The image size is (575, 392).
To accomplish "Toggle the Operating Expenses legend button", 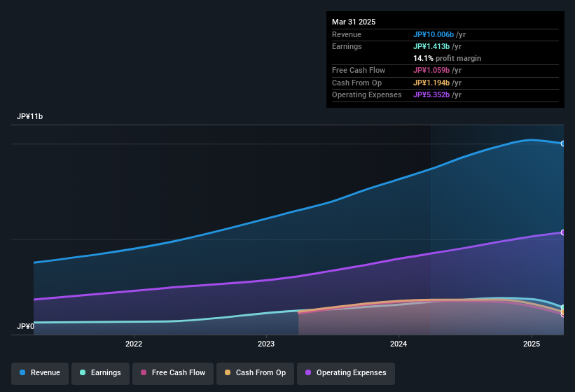I will pos(346,373).
